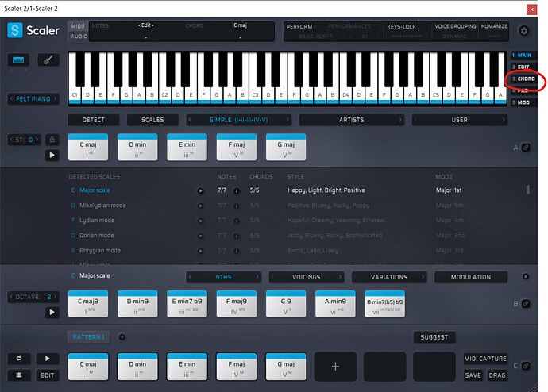This screenshot has height=392, width=548.
Task: Select the PATTERN 1 tab
Action: tap(88, 336)
